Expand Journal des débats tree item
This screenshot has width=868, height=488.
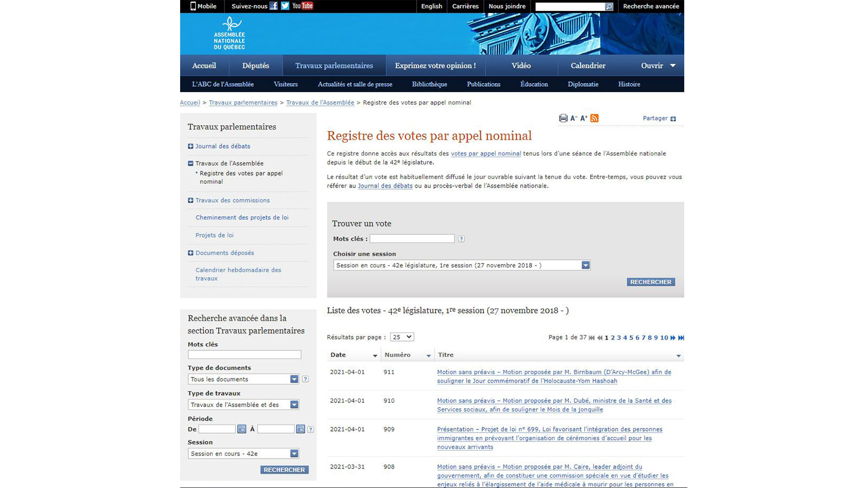coord(190,146)
